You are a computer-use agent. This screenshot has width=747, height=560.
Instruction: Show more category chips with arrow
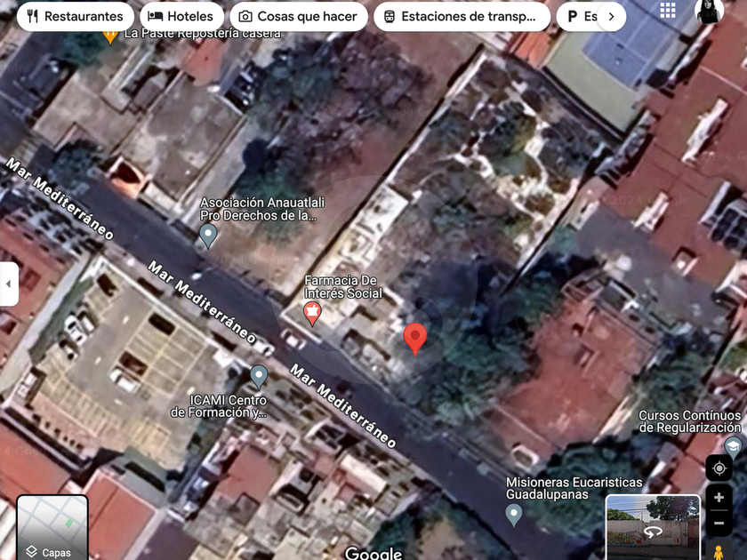pyautogui.click(x=611, y=16)
